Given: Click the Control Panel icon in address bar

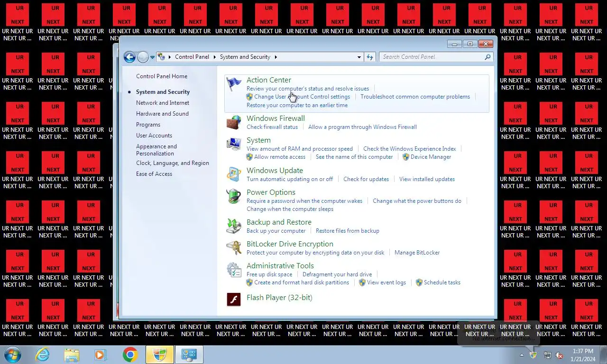Looking at the screenshot, I should 161,57.
